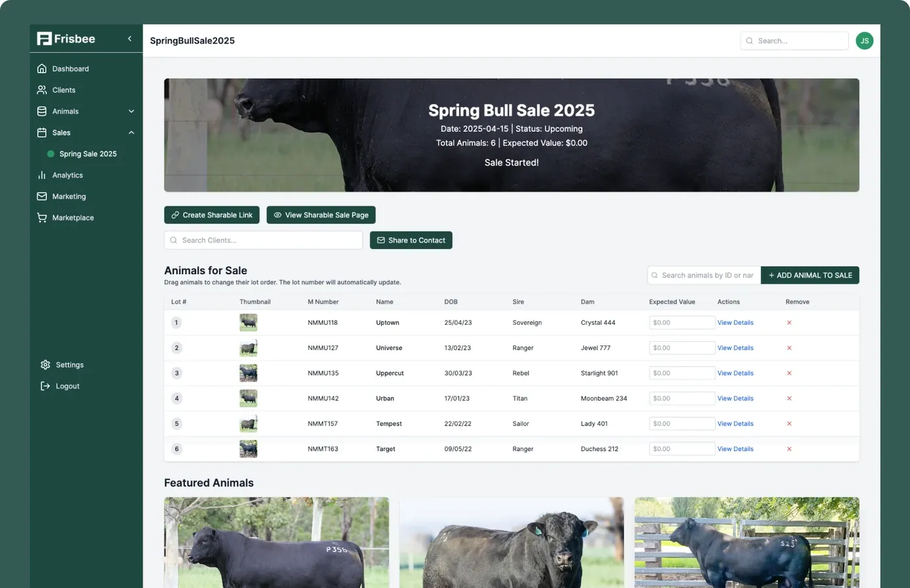Click the Logout arrow icon
910x588 pixels.
click(45, 386)
